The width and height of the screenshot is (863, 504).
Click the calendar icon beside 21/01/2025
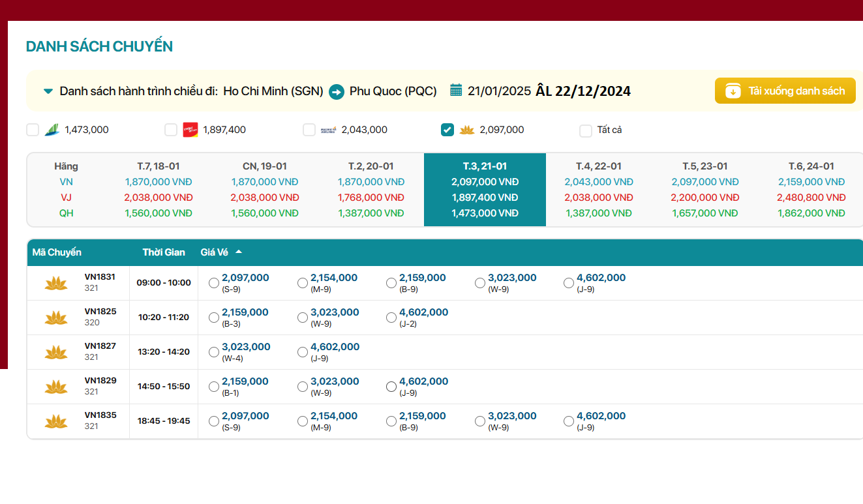(456, 90)
